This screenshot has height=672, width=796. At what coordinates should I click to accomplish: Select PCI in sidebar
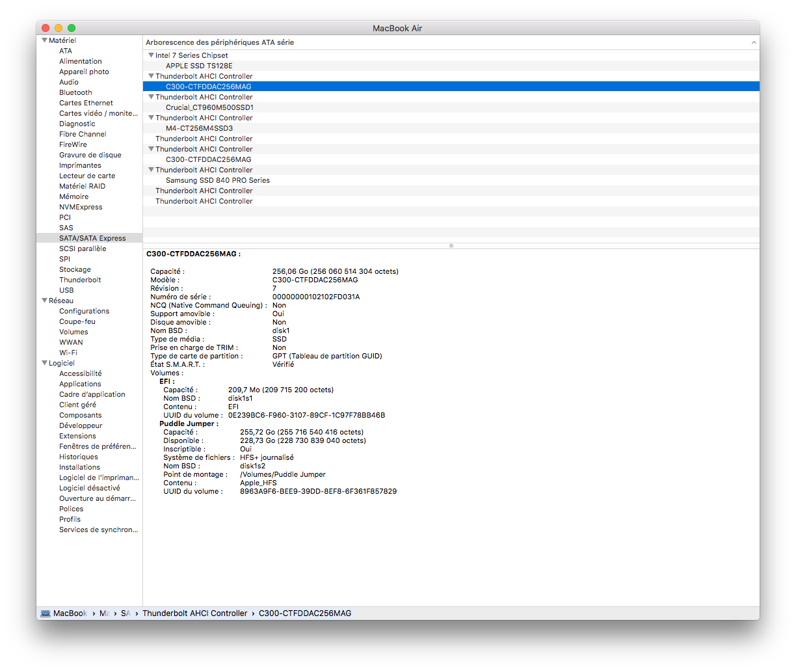pos(65,217)
